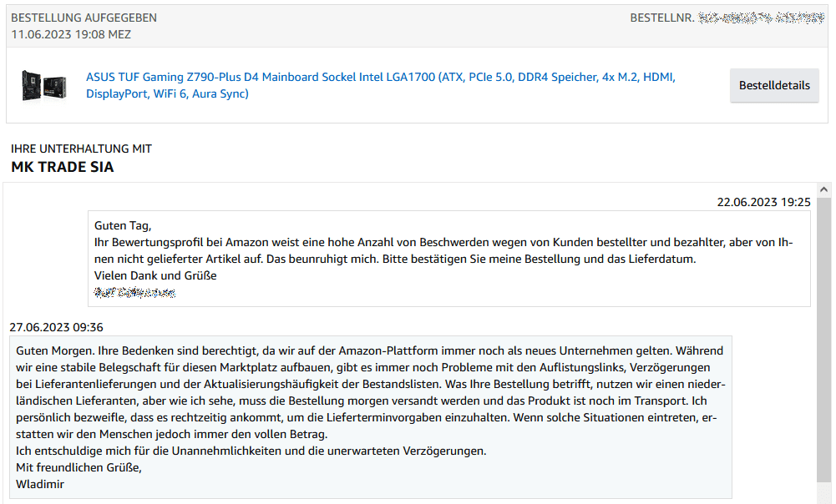Click the scrollbar up arrow
836x504 pixels.
click(823, 189)
